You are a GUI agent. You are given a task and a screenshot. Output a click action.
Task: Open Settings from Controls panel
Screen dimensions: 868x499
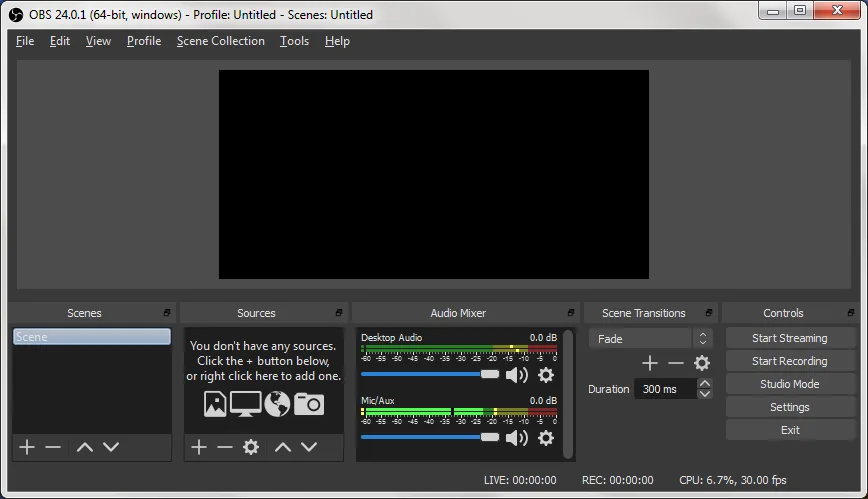click(790, 407)
